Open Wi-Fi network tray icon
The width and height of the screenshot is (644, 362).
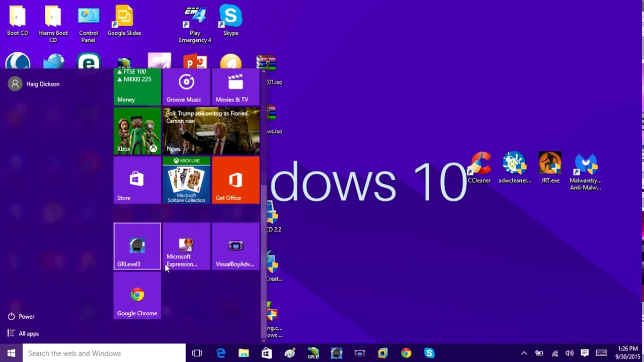pyautogui.click(x=555, y=353)
